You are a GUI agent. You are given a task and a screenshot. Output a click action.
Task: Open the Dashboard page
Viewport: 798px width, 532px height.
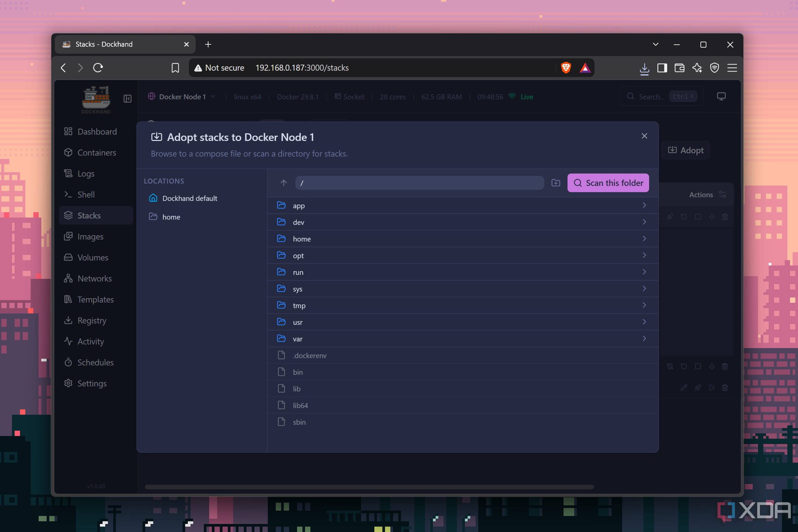coord(96,132)
